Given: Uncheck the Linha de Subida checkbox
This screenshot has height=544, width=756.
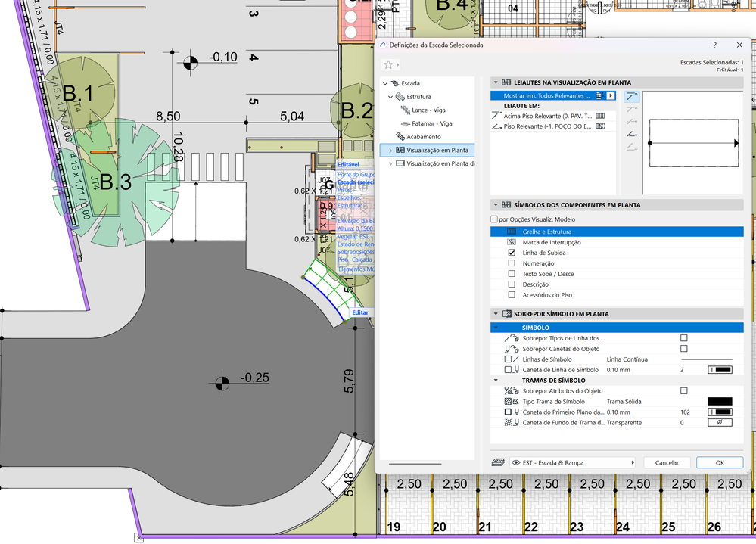Looking at the screenshot, I should point(512,253).
